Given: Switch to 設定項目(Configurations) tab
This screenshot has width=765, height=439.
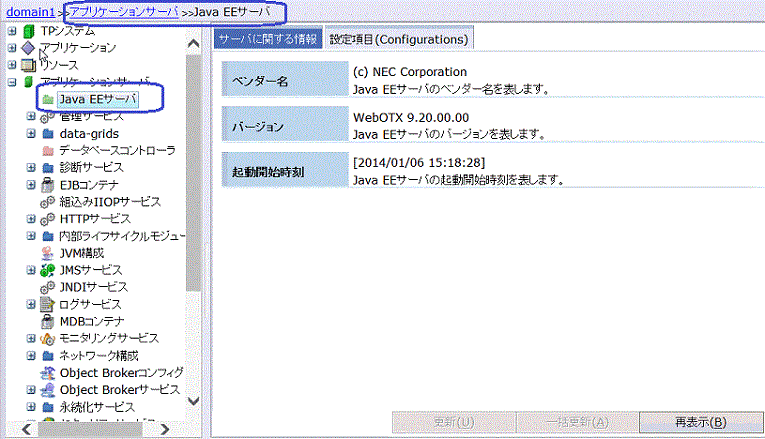Looking at the screenshot, I should click(x=398, y=39).
